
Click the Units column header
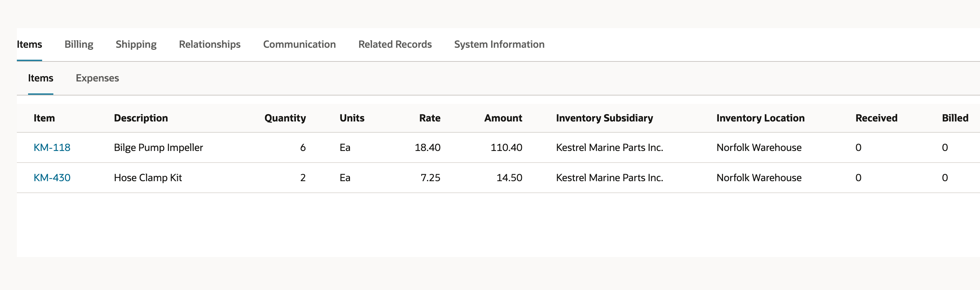pyautogui.click(x=352, y=118)
